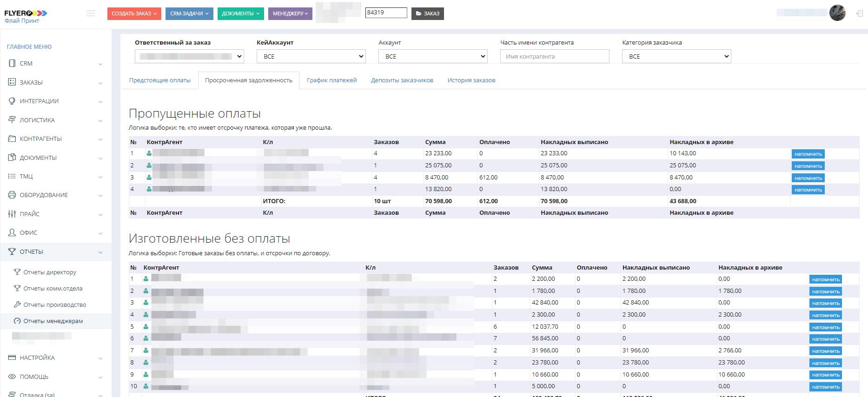Image resolution: width=868 pixels, height=397 pixels.
Task: Switch to График платежей tab
Action: tap(331, 80)
